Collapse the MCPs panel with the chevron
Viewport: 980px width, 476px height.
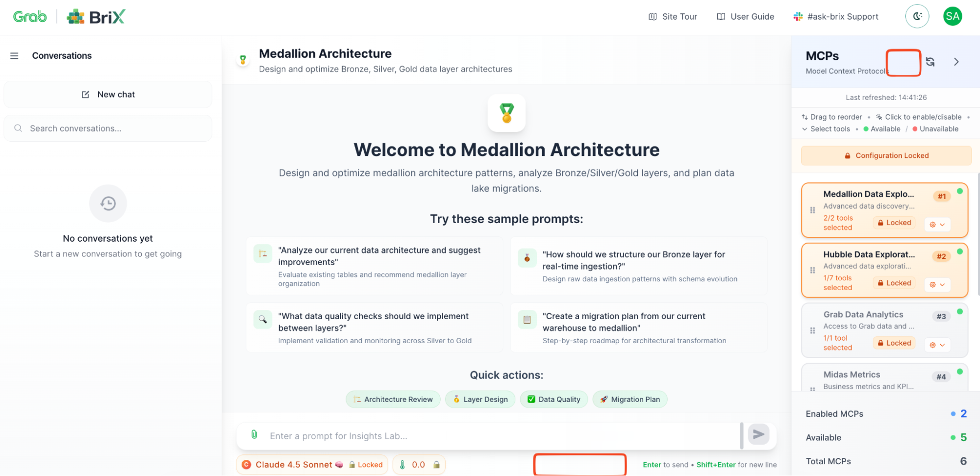(956, 62)
